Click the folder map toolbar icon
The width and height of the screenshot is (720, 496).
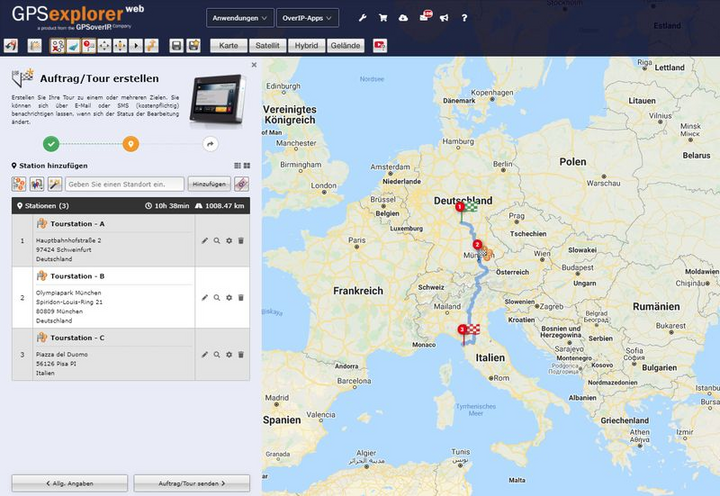click(x=34, y=45)
